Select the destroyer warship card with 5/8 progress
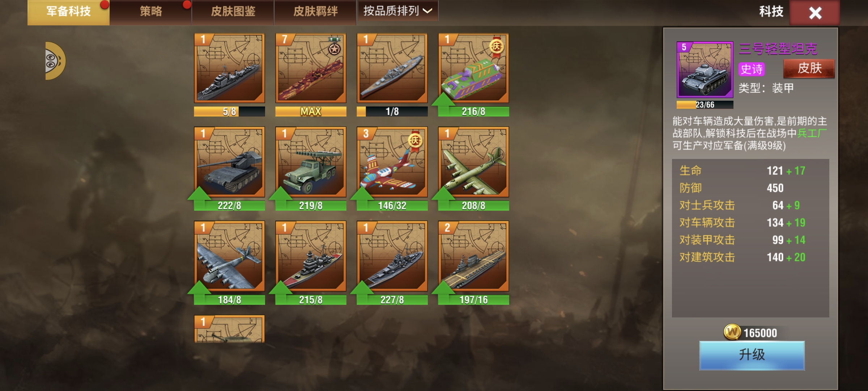 (x=229, y=68)
